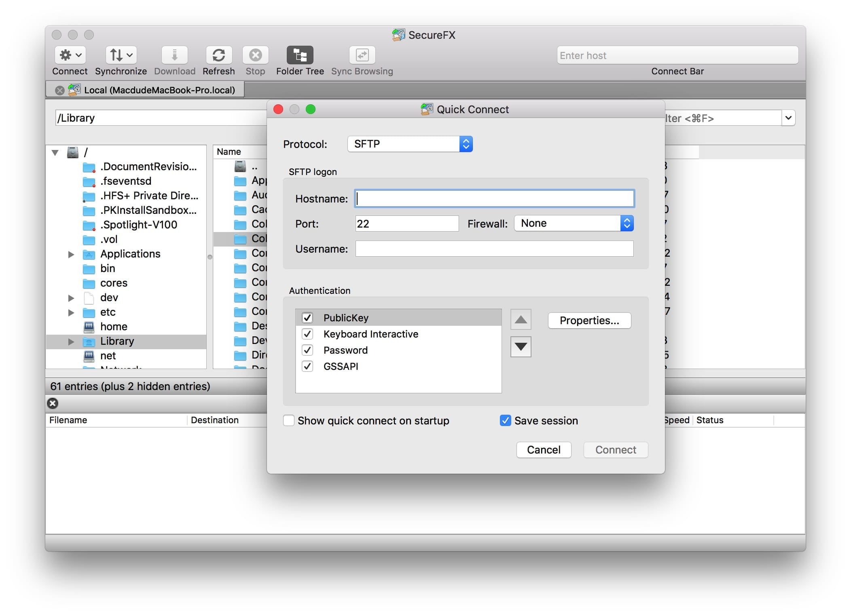Open the Firewall dropdown

point(574,223)
